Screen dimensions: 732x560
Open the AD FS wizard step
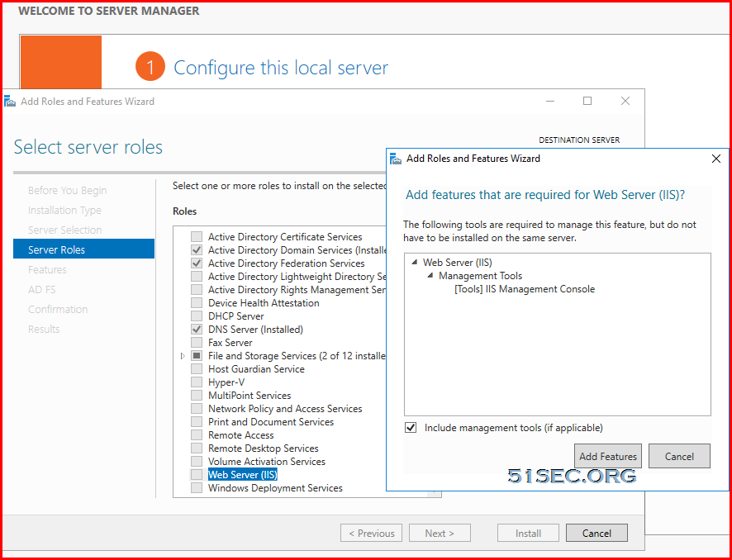point(41,289)
